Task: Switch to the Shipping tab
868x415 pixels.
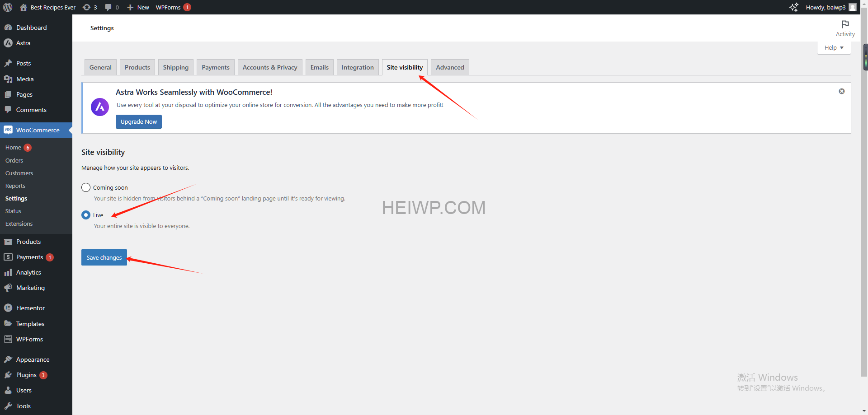Action: [176, 67]
